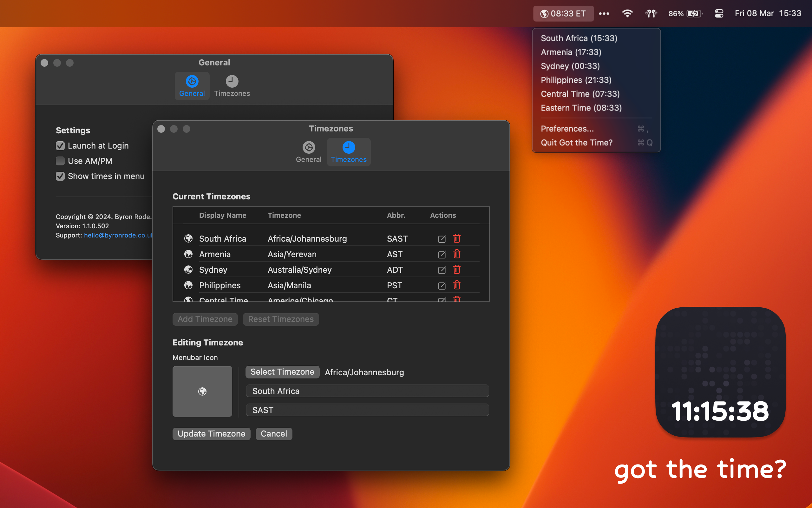This screenshot has height=508, width=812.
Task: Click Update Timezone button
Action: (211, 434)
